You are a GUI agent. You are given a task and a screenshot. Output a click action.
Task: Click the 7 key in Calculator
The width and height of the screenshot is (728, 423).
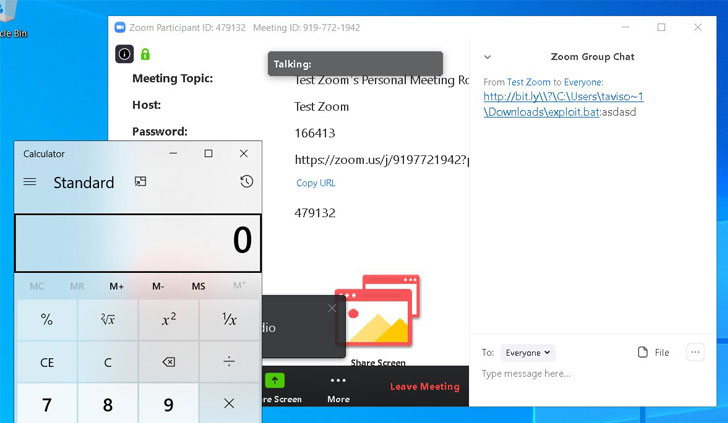point(47,404)
